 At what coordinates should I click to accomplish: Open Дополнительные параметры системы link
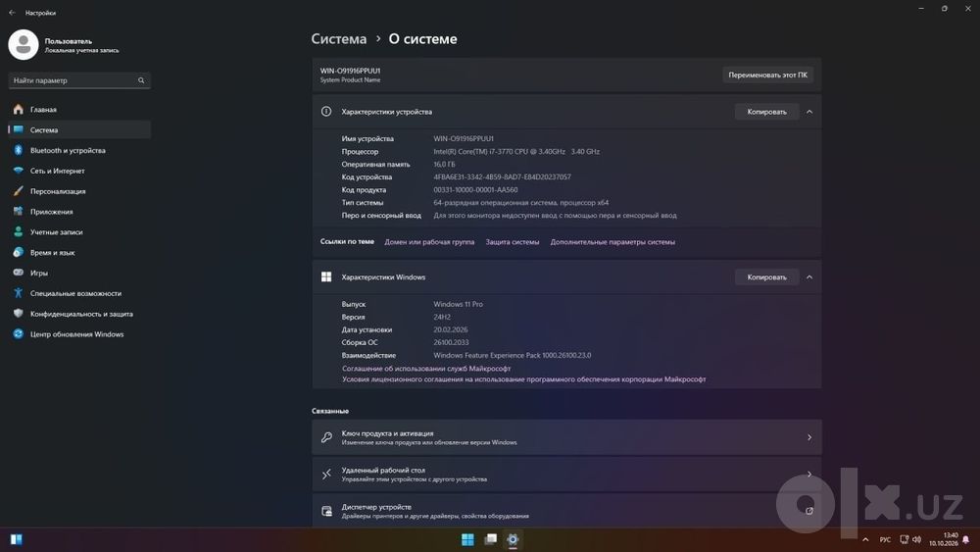612,242
